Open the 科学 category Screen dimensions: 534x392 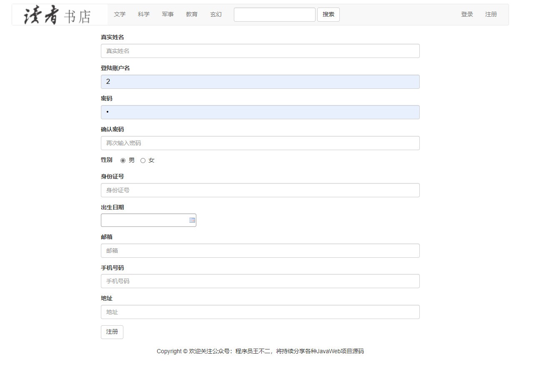144,15
